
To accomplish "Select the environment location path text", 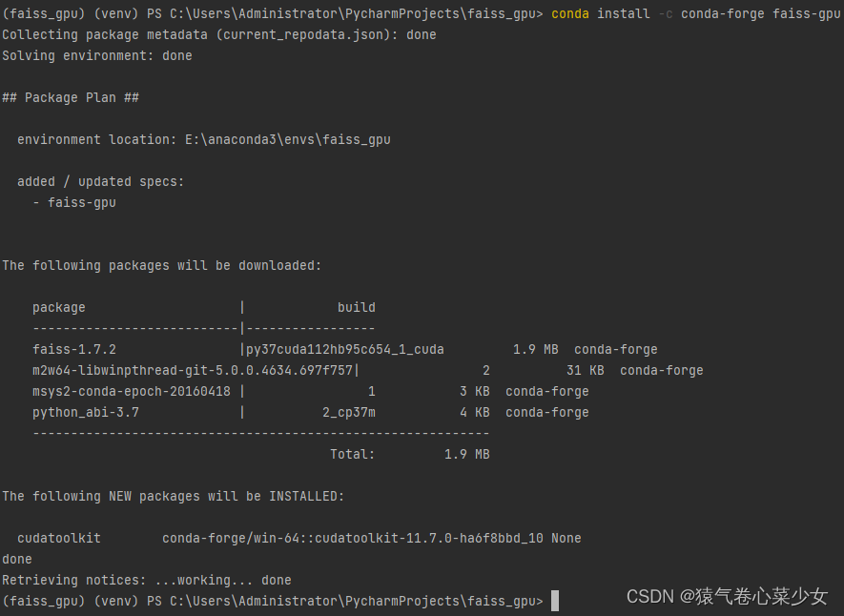I will 289,139.
